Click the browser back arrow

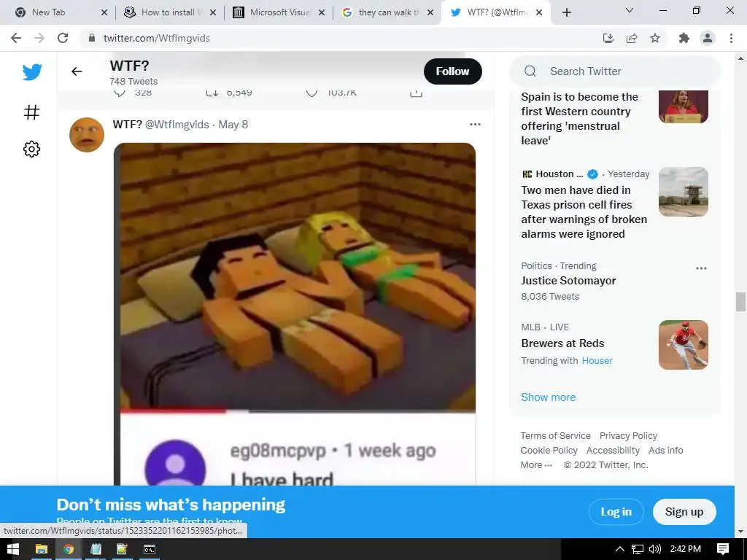coord(16,38)
